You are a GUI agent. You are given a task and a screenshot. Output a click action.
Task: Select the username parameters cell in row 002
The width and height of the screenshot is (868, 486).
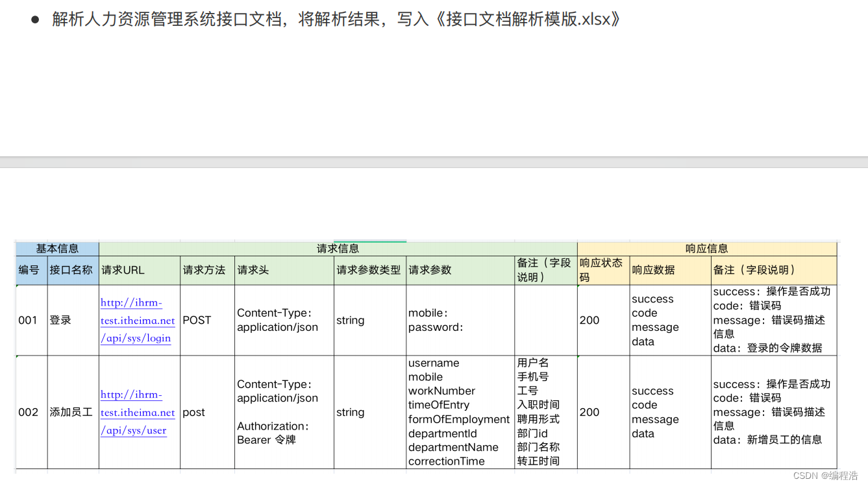coord(460,412)
